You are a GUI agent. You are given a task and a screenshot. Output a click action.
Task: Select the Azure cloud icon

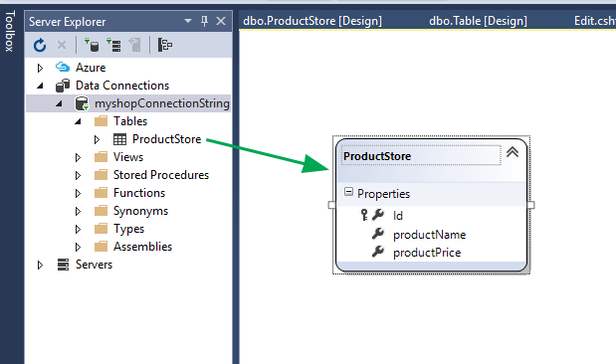63,68
